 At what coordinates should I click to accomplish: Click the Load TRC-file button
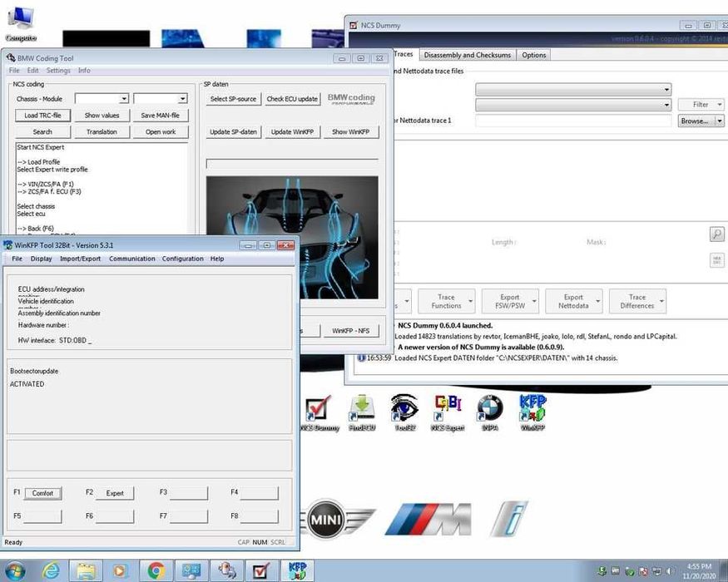coord(42,115)
